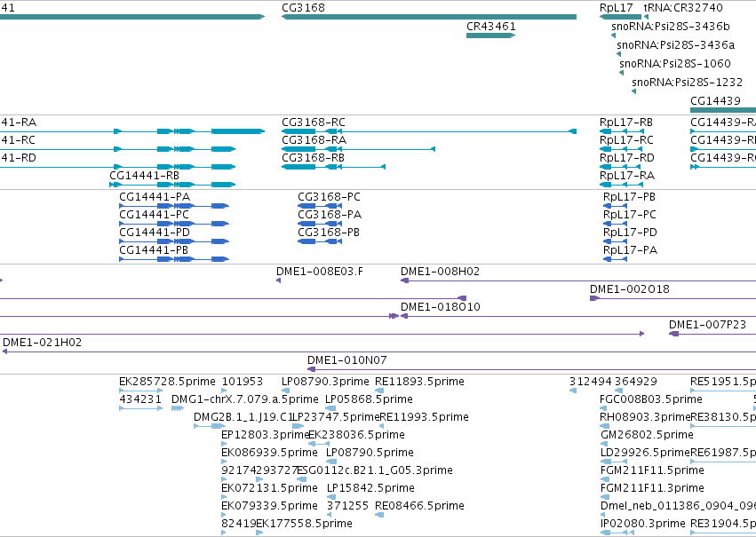Select the EP12803.3prime label
Viewport: 756px width, 537px height.
[x=266, y=435]
